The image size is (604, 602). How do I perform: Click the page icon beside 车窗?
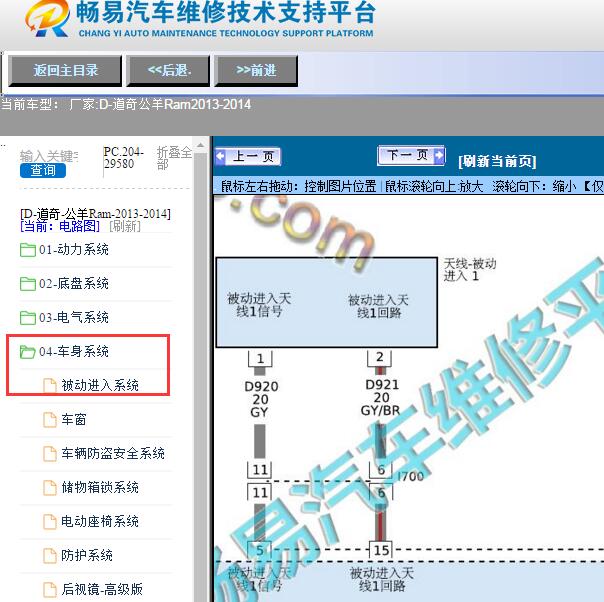point(50,419)
